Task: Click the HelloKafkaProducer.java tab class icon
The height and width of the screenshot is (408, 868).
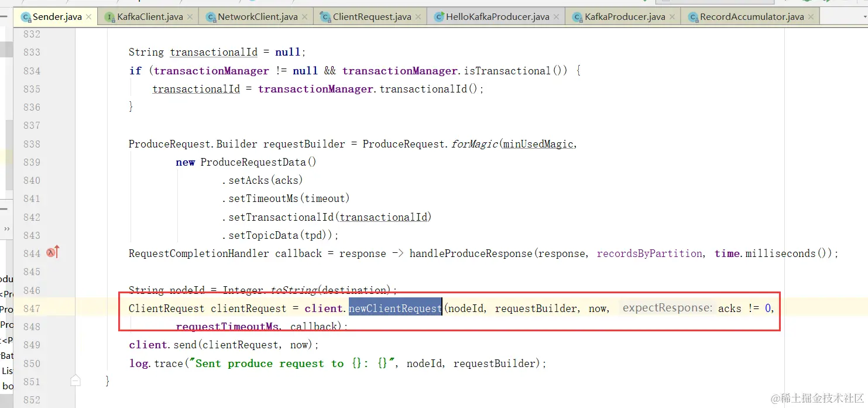Action: [439, 17]
